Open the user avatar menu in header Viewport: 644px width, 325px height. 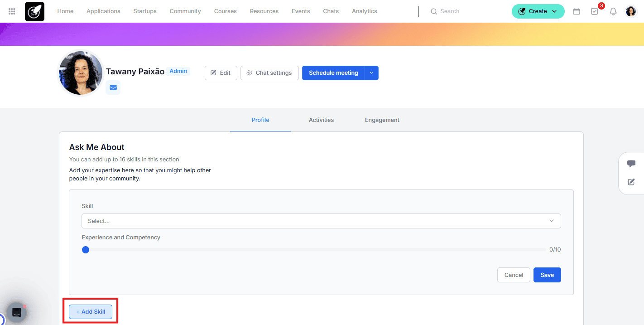[x=631, y=11]
